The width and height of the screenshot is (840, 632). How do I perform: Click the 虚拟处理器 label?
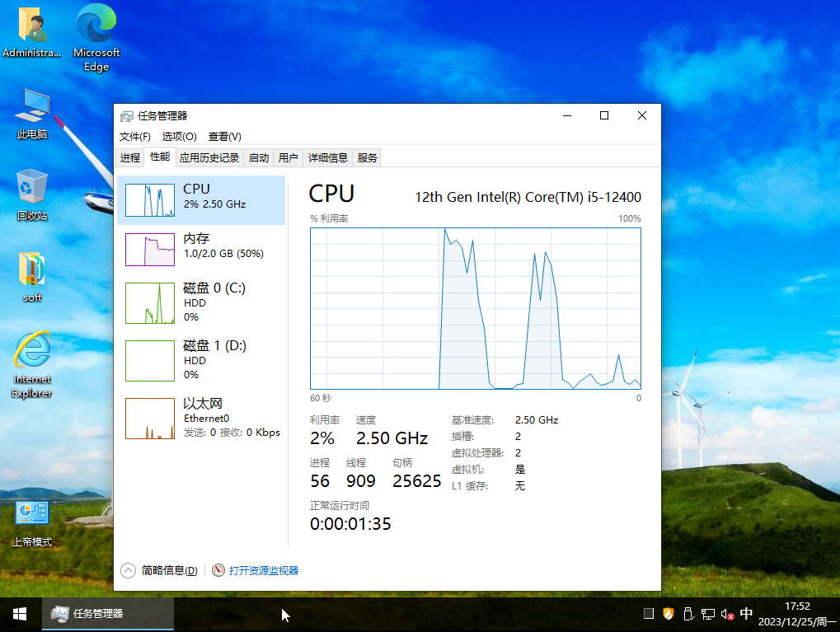477,453
